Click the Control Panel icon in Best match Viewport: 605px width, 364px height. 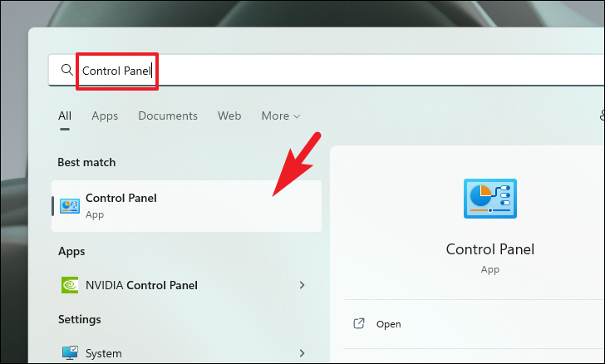tap(70, 206)
